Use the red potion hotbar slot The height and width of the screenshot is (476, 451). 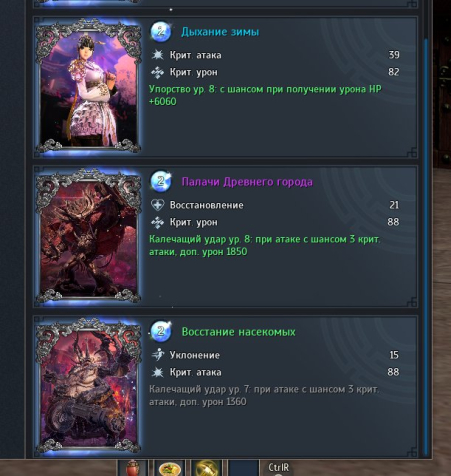point(133,468)
